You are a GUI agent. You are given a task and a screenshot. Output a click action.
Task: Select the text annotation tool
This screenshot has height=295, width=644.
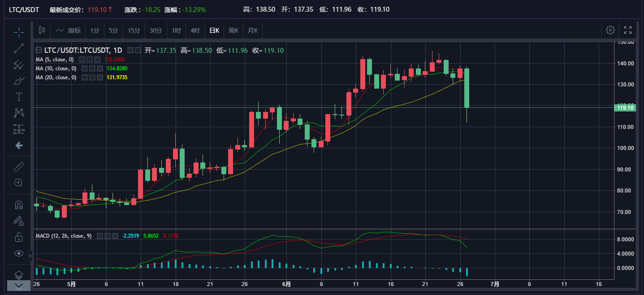tap(18, 97)
